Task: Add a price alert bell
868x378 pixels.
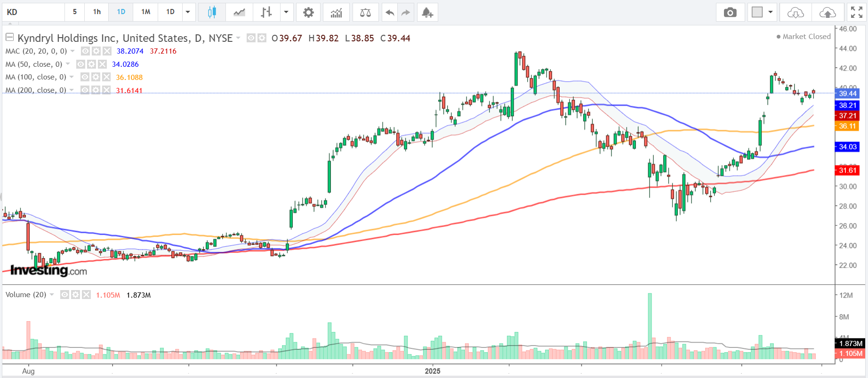Action: click(427, 12)
